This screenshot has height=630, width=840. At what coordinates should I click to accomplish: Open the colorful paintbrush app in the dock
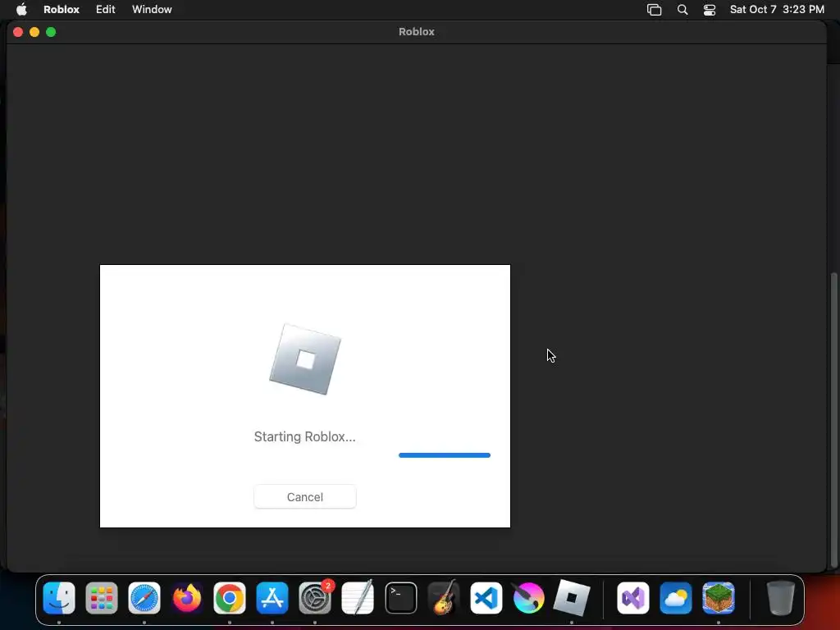(x=528, y=598)
